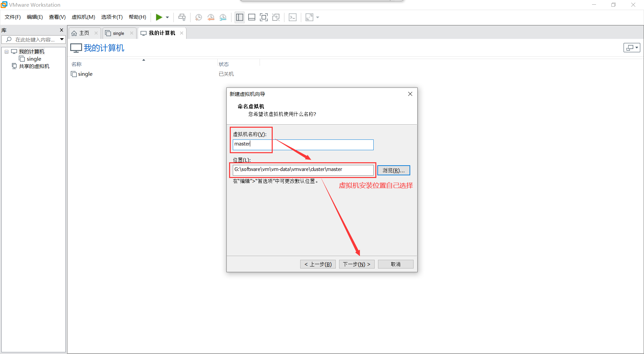Open the 文件(F) menu

pos(13,17)
